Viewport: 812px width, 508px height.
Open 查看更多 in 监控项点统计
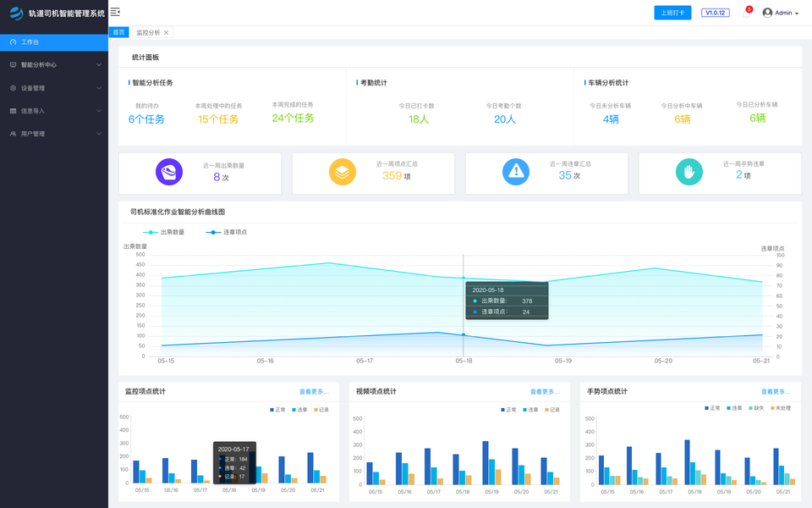click(x=314, y=392)
